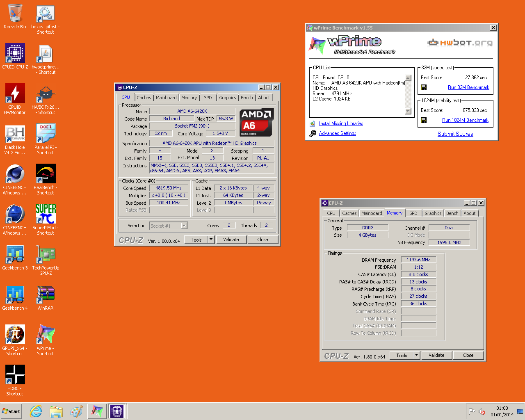
Task: Click Close button in CPU-Z Memory window
Action: click(468, 355)
